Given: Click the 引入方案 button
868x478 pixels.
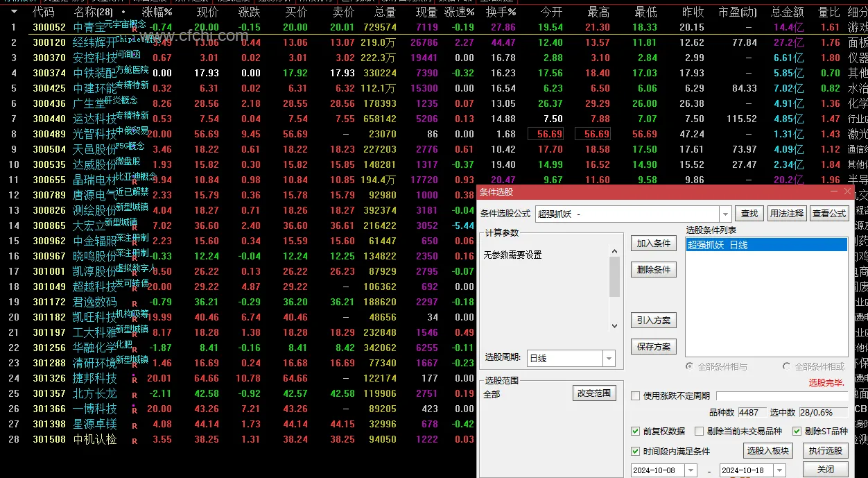Looking at the screenshot, I should 653,321.
